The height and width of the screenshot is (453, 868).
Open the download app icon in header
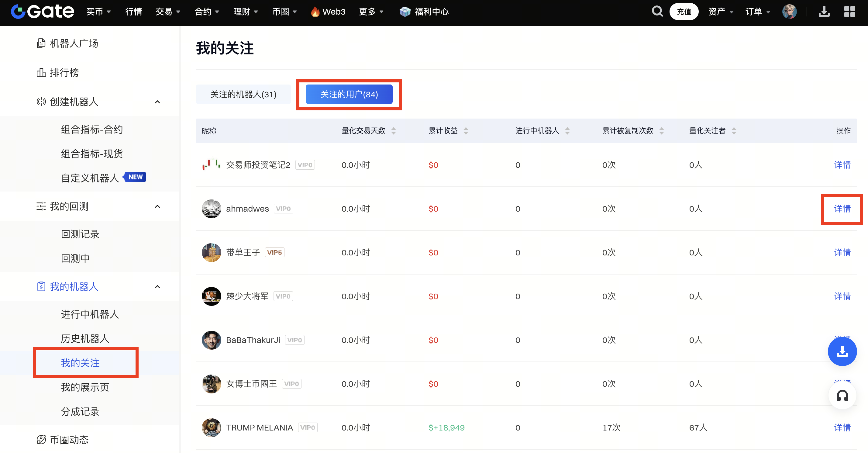tap(824, 12)
